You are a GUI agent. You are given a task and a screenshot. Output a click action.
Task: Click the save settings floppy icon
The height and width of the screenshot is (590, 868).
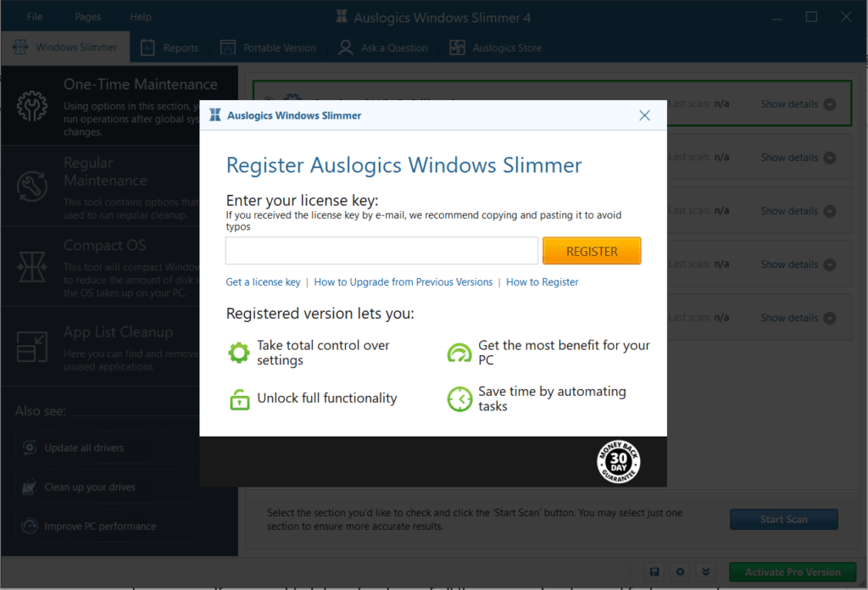pos(654,572)
